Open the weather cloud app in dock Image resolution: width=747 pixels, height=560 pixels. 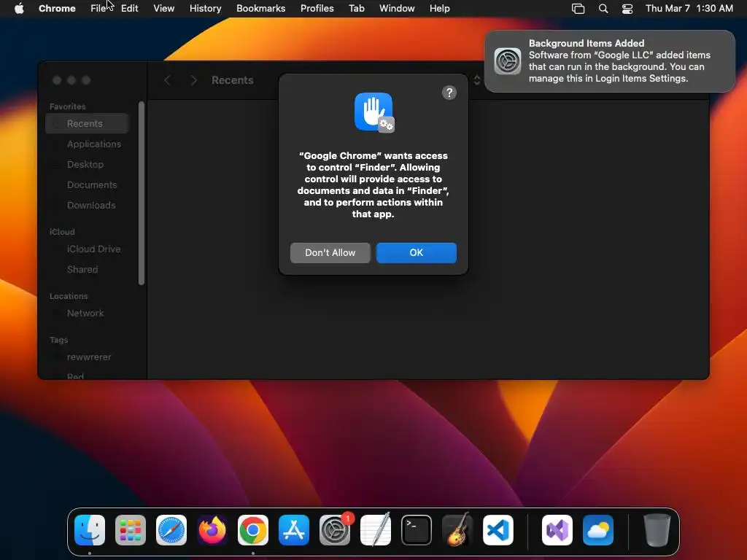pyautogui.click(x=598, y=530)
